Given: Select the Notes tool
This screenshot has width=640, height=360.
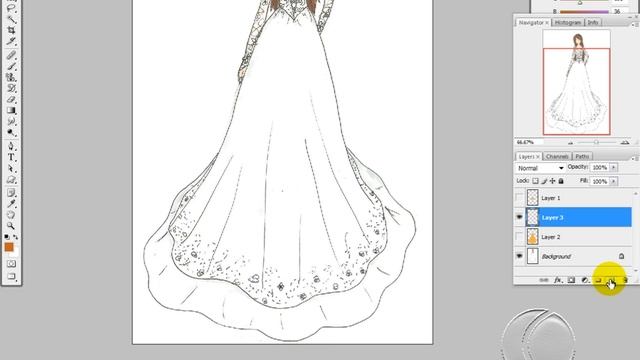Looking at the screenshot, I should point(11,193).
